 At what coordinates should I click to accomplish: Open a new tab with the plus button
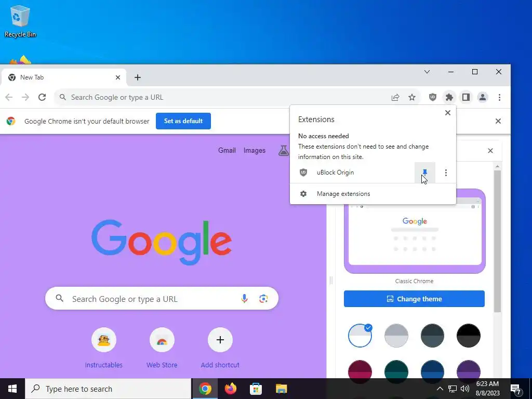[x=137, y=77]
